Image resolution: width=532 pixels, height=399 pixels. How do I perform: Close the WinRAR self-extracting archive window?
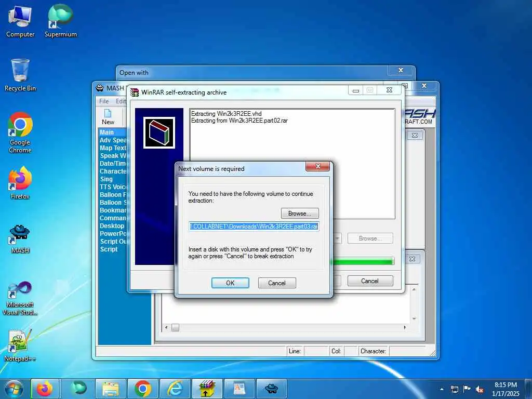389,90
